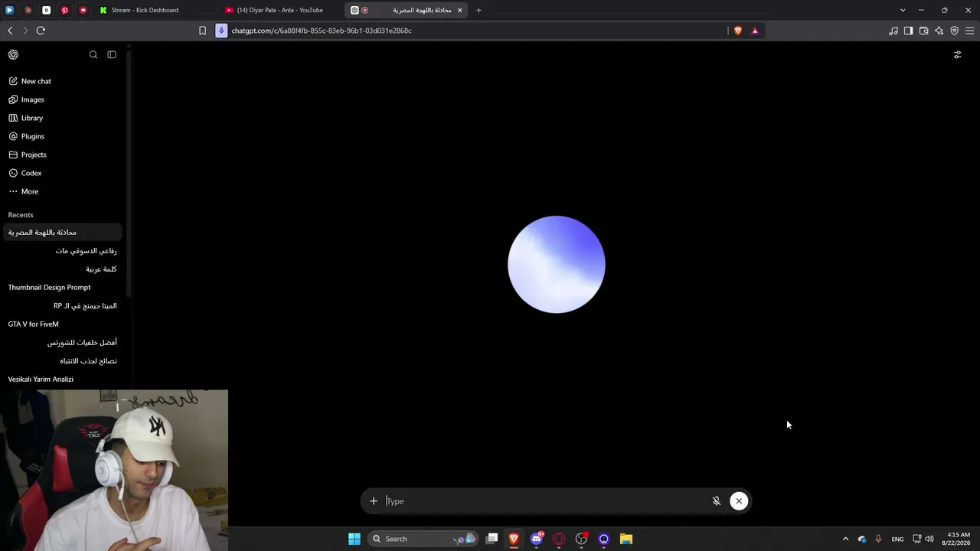Open voice settings sliders icon

[x=957, y=54]
